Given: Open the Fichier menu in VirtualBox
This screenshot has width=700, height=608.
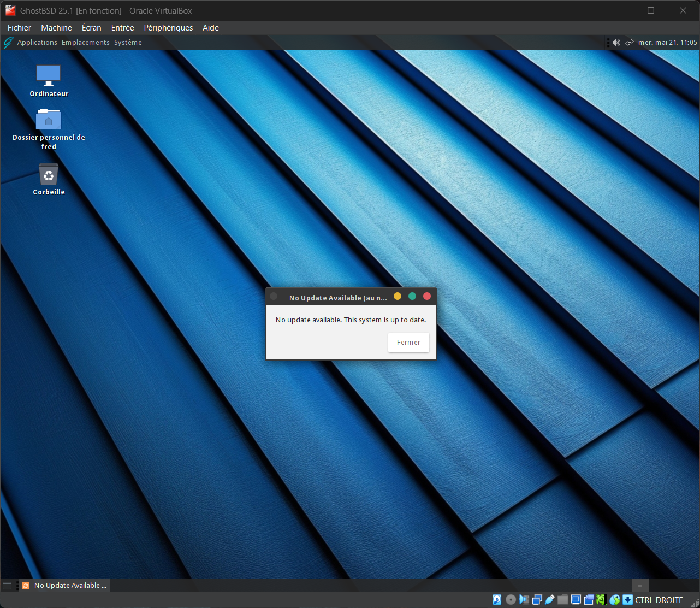Looking at the screenshot, I should tap(20, 28).
